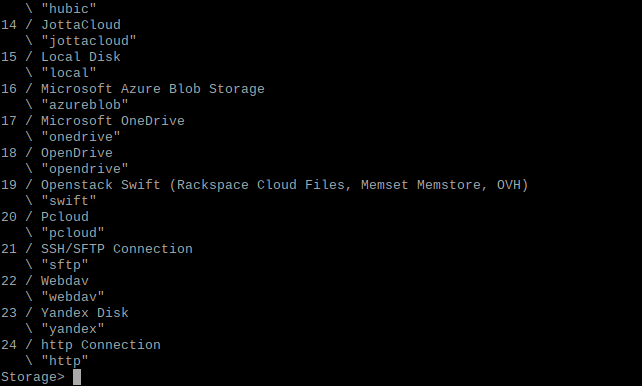
Task: Select the http Connection line
Action: pos(81,345)
